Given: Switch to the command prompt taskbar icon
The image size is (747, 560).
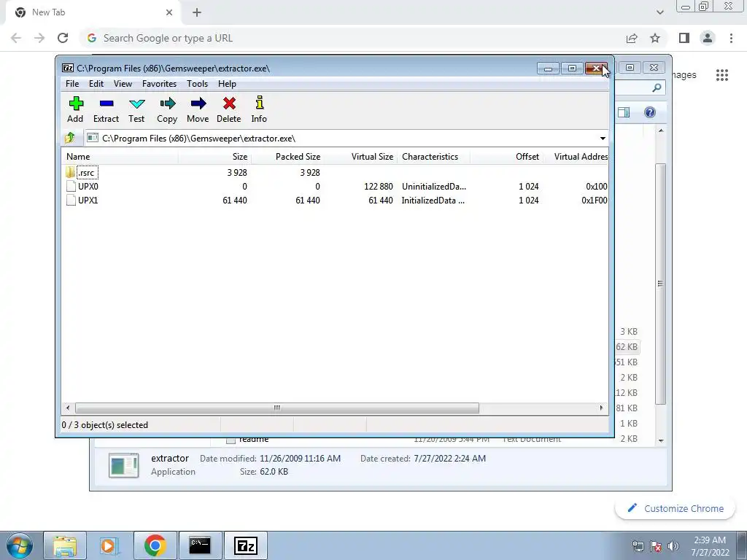Looking at the screenshot, I should point(200,545).
